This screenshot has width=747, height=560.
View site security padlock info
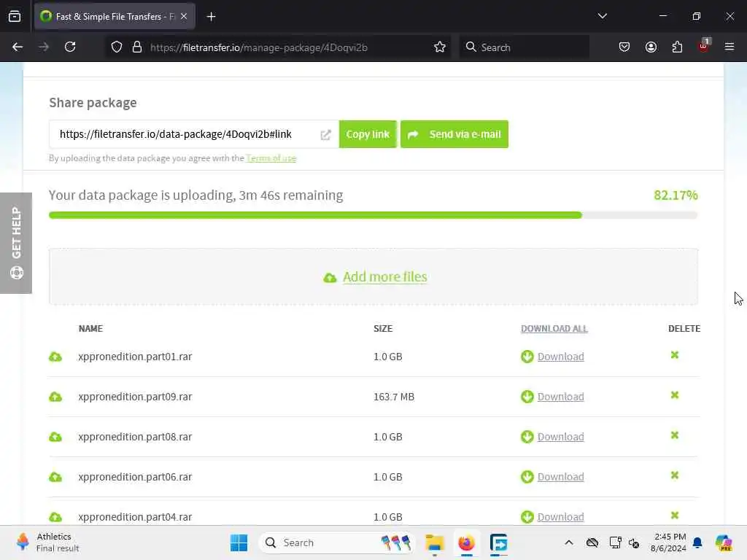point(137,47)
